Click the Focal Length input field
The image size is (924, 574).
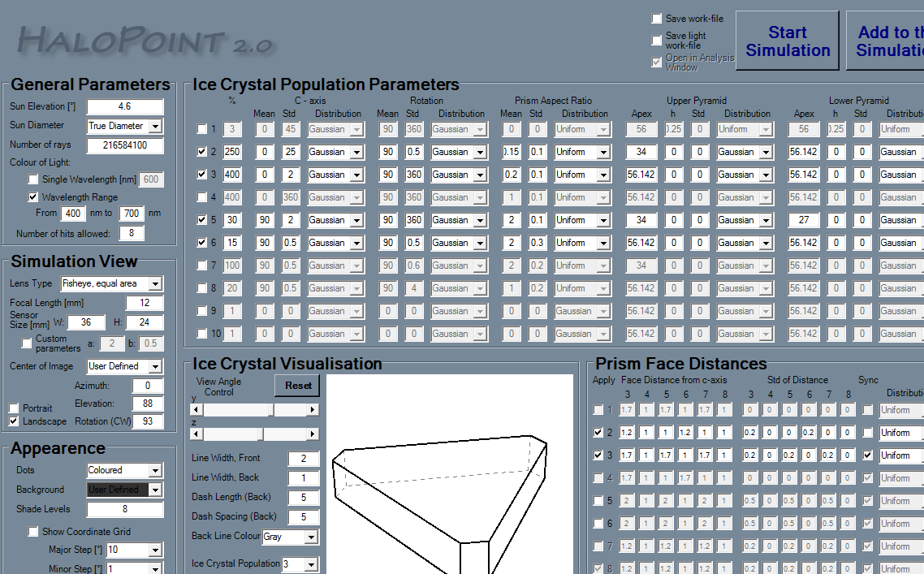click(x=145, y=303)
